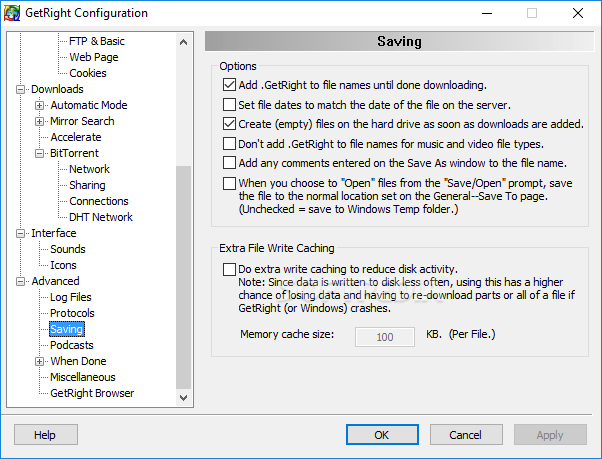This screenshot has height=459, width=602.
Task: Open the Log Files page
Action: point(71,297)
